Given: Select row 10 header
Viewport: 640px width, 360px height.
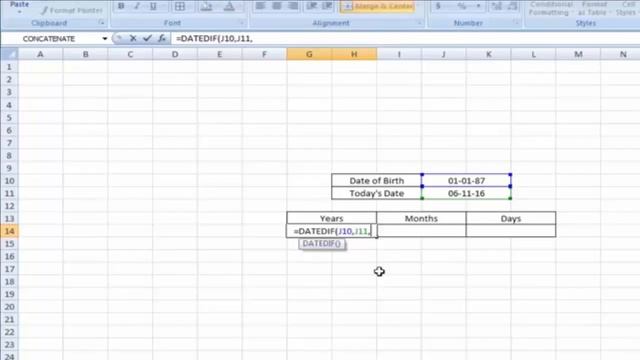Looking at the screenshot, I should [9, 180].
